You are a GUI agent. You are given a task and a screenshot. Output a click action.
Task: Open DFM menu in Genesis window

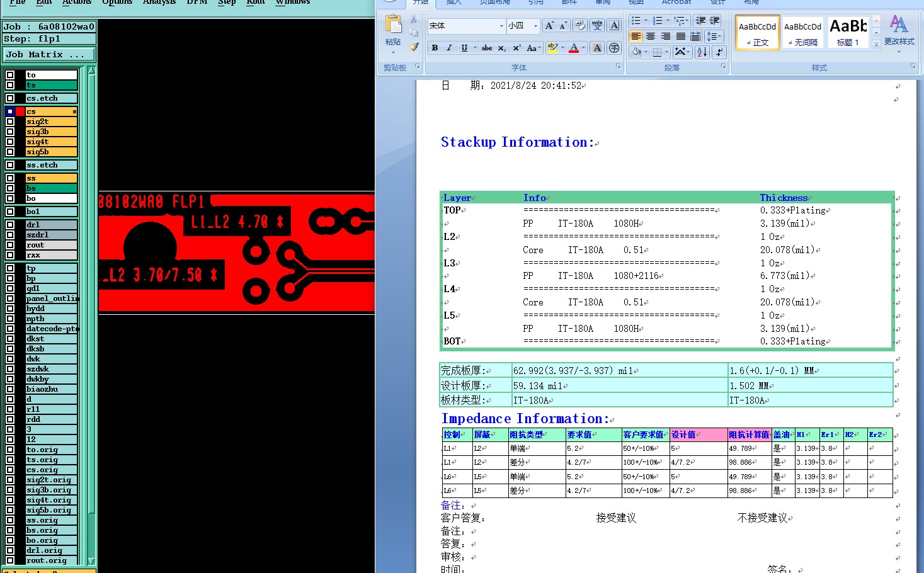point(197,3)
